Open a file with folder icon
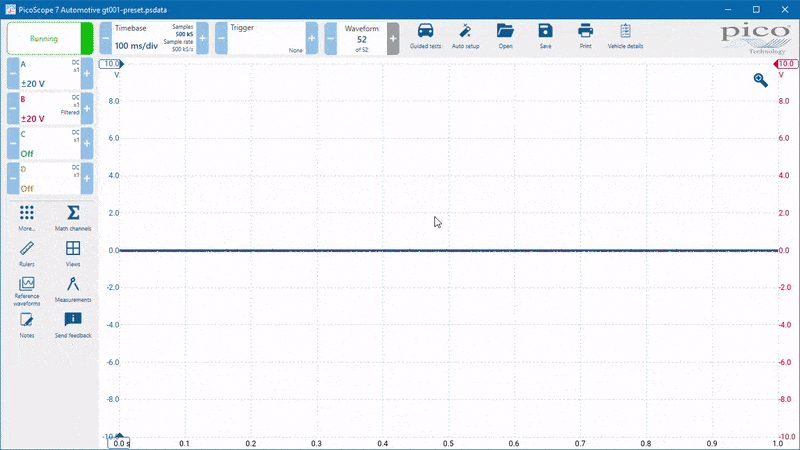The image size is (800, 450). point(505,36)
